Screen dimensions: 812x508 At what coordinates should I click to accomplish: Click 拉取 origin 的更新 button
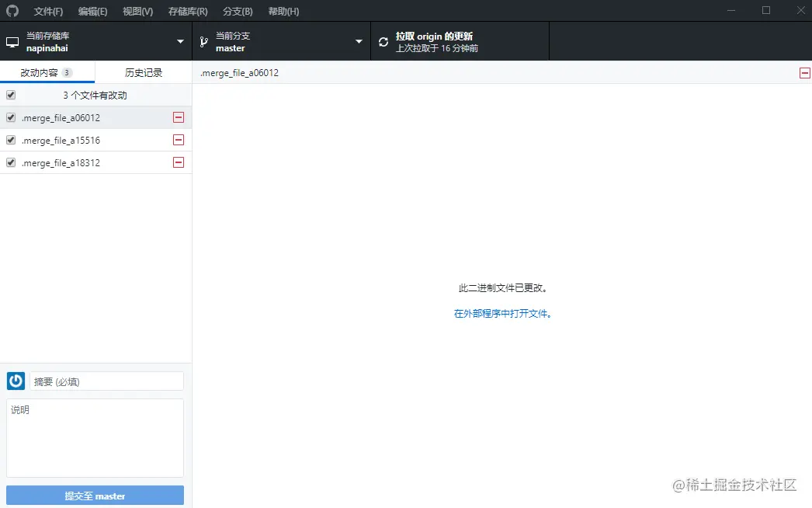click(x=460, y=41)
